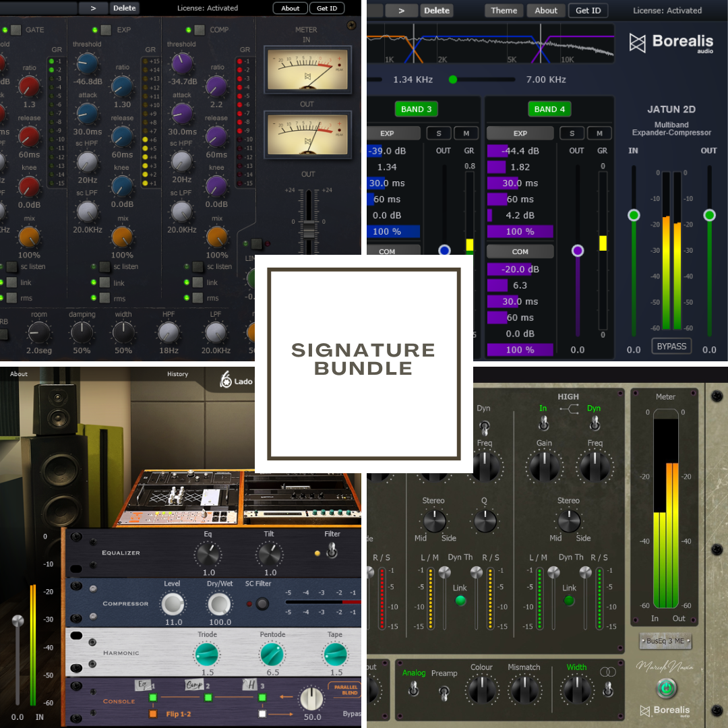This screenshot has height=728, width=728.
Task: Flip the Equalizer Filter switch
Action: click(x=332, y=551)
